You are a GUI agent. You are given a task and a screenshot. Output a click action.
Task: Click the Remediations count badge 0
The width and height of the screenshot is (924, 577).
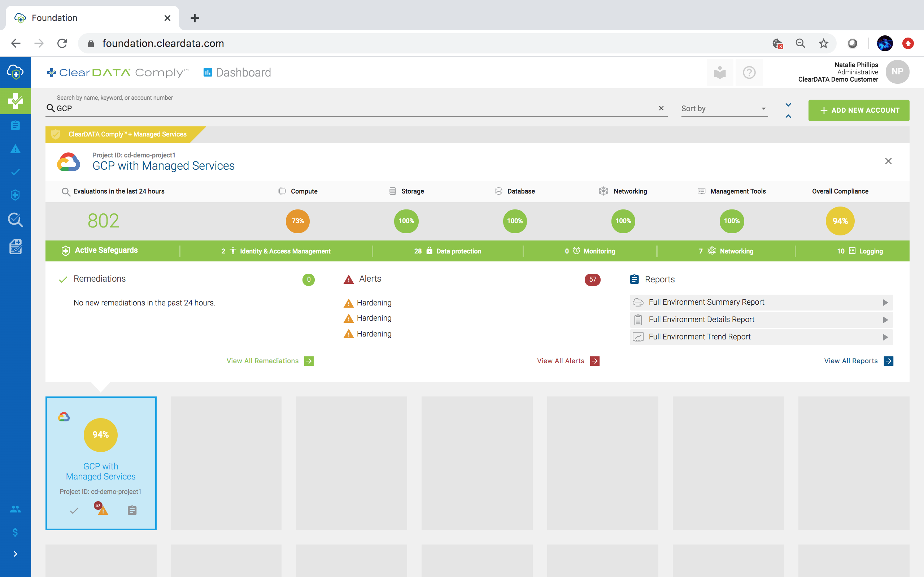point(308,279)
